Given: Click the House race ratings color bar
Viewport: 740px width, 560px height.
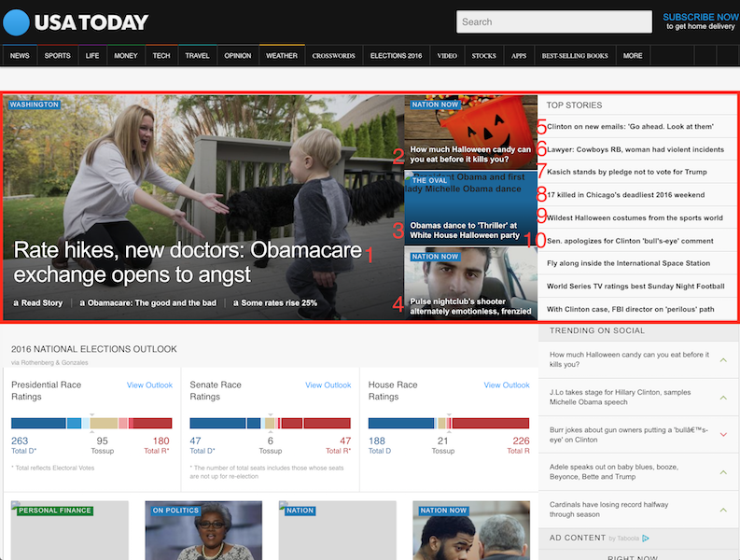Looking at the screenshot, I should [449, 423].
